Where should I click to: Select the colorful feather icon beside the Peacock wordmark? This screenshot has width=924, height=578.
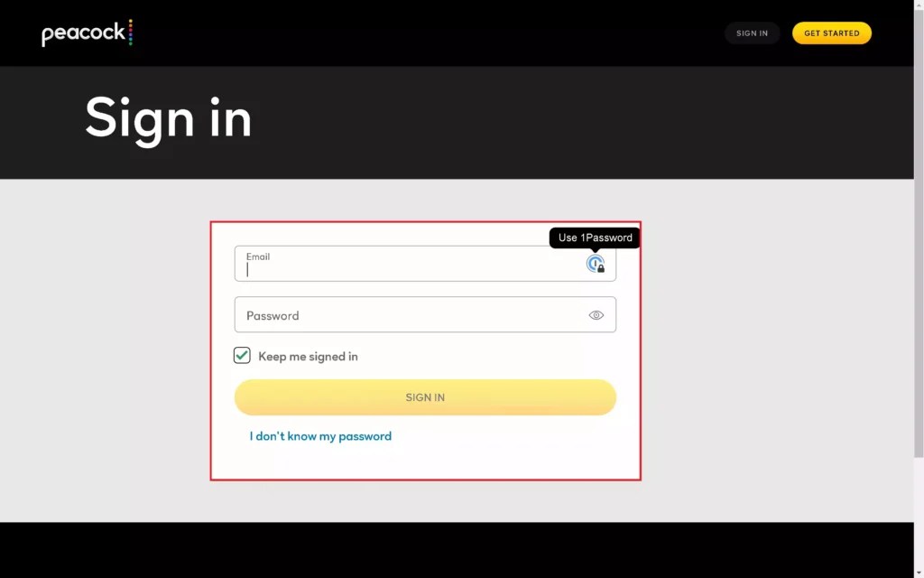click(x=132, y=33)
